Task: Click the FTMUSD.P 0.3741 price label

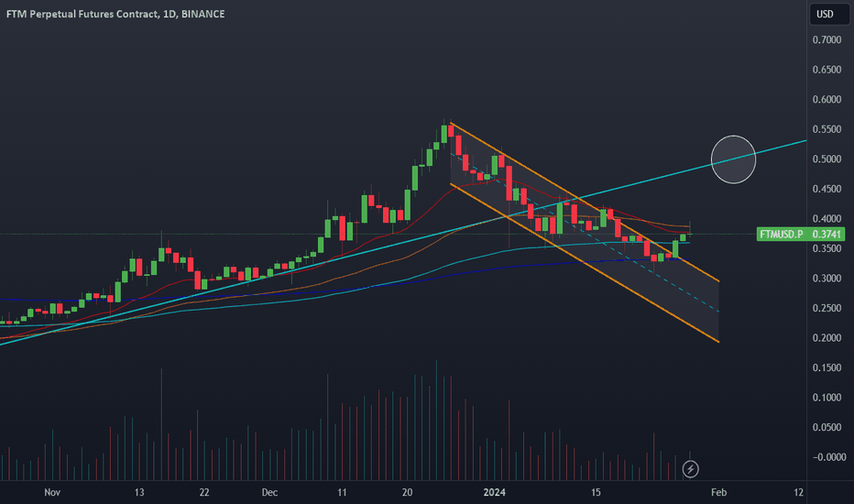Action: 801,235
